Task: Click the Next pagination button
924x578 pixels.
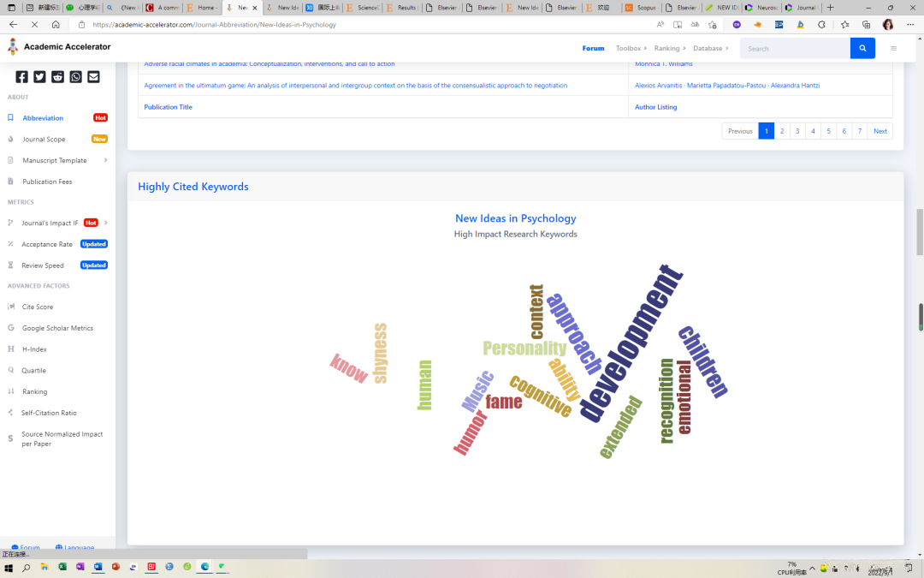Action: tap(880, 131)
